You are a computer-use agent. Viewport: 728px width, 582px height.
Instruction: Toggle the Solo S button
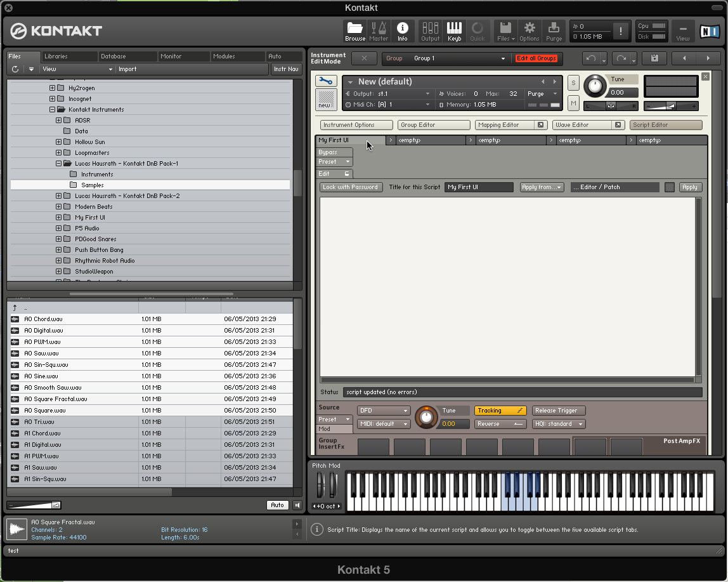pyautogui.click(x=573, y=83)
